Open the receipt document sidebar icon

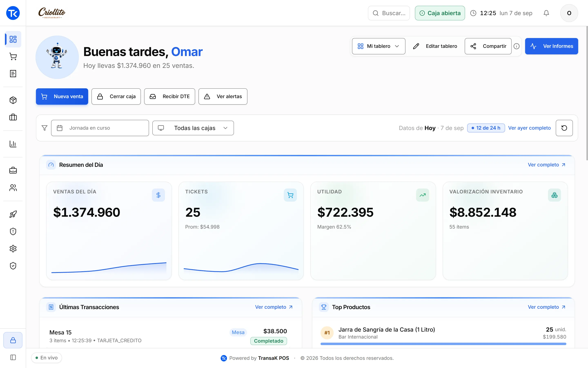pyautogui.click(x=13, y=74)
